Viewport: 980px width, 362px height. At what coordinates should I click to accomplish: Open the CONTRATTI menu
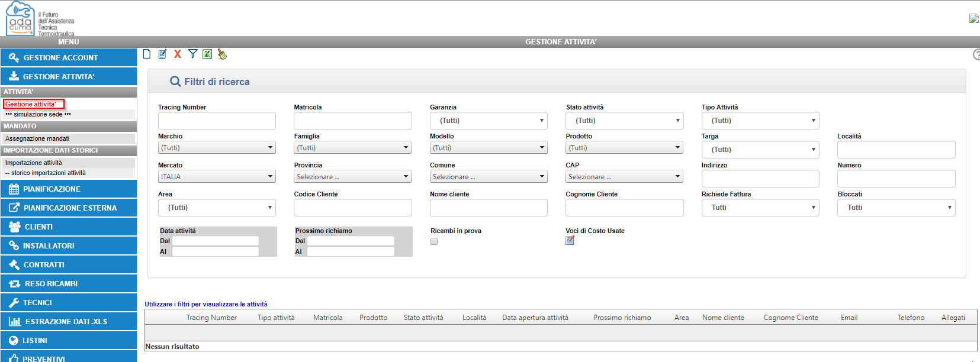point(69,264)
